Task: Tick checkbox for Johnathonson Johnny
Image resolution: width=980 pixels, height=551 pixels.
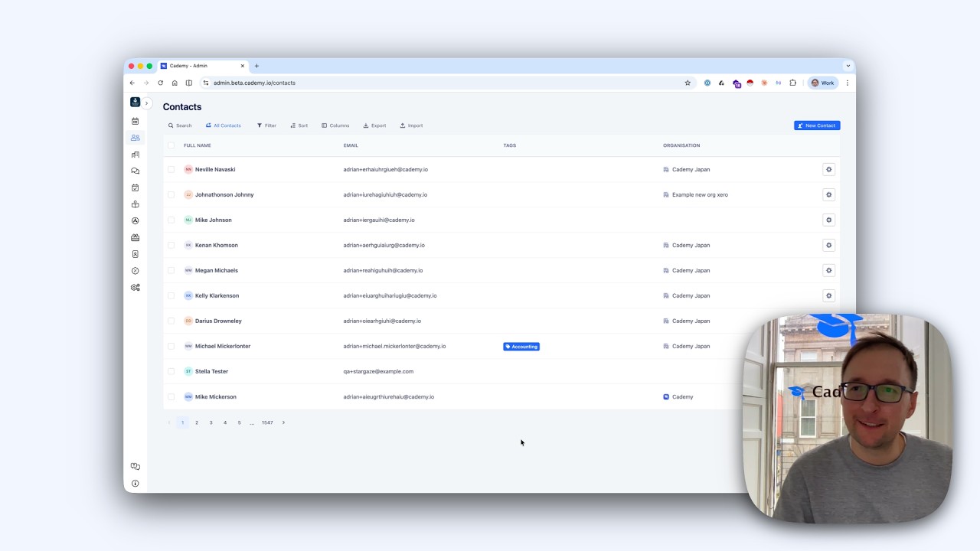Action: click(171, 194)
